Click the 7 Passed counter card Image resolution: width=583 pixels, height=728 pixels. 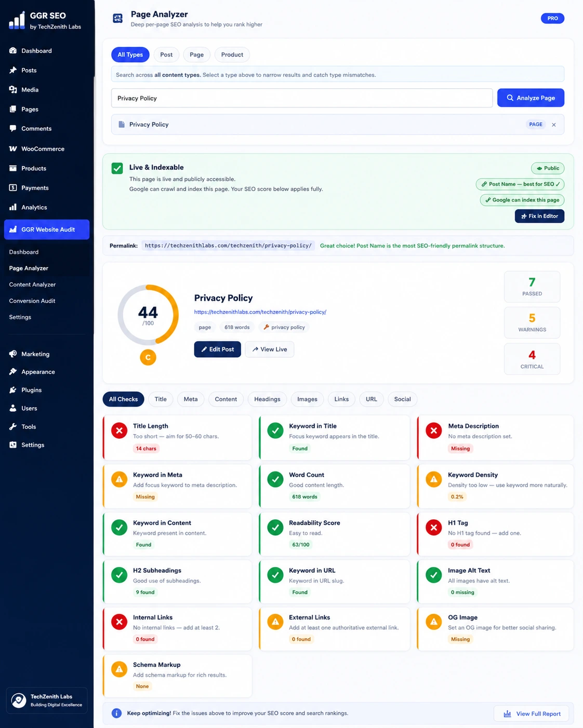click(x=532, y=287)
